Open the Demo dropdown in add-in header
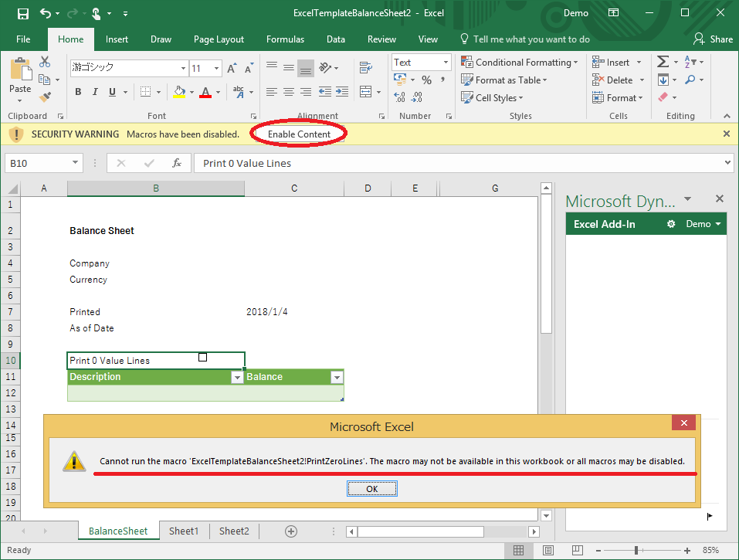The width and height of the screenshot is (739, 560). pos(703,224)
